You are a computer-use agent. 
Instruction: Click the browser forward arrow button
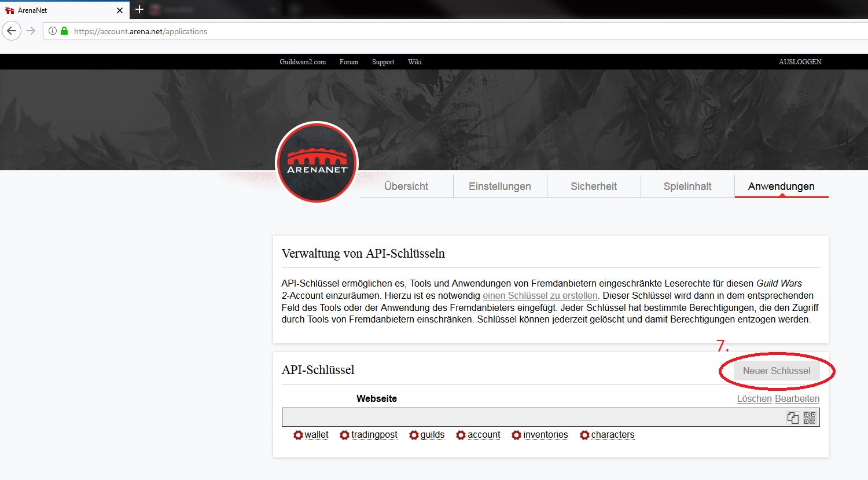pos(31,31)
